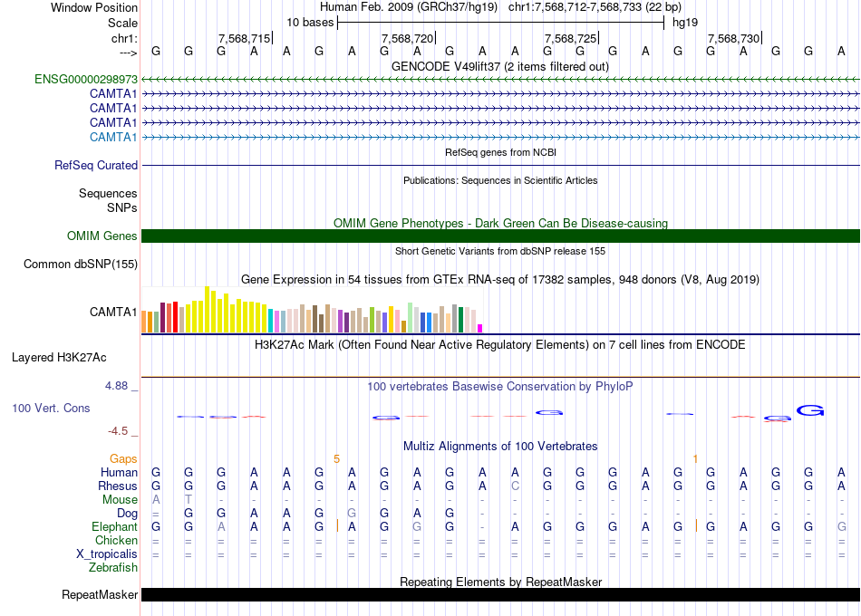Click the Multiz Alignments of 100 Vertebrates title
The image size is (861, 616).
pyautogui.click(x=500, y=447)
